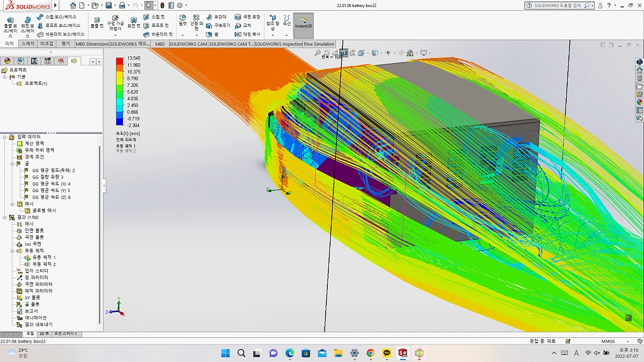This screenshot has height=362, width=644.
Task: Open the 스케치 ribbon tab
Action: click(x=27, y=44)
